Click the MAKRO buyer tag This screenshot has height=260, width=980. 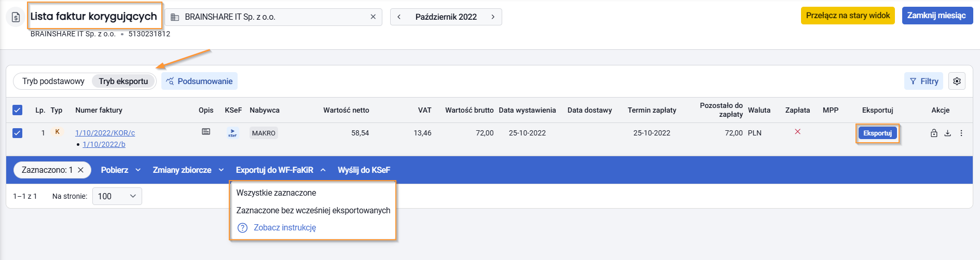[264, 133]
